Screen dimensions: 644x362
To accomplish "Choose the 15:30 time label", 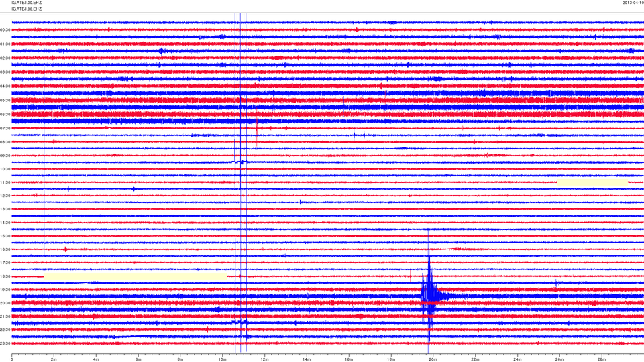I will [x=5, y=236].
